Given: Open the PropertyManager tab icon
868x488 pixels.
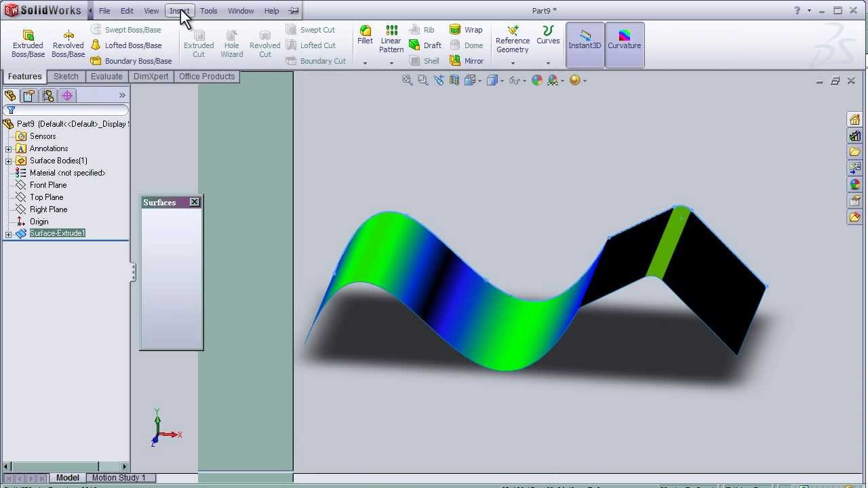Looking at the screenshot, I should click(28, 96).
